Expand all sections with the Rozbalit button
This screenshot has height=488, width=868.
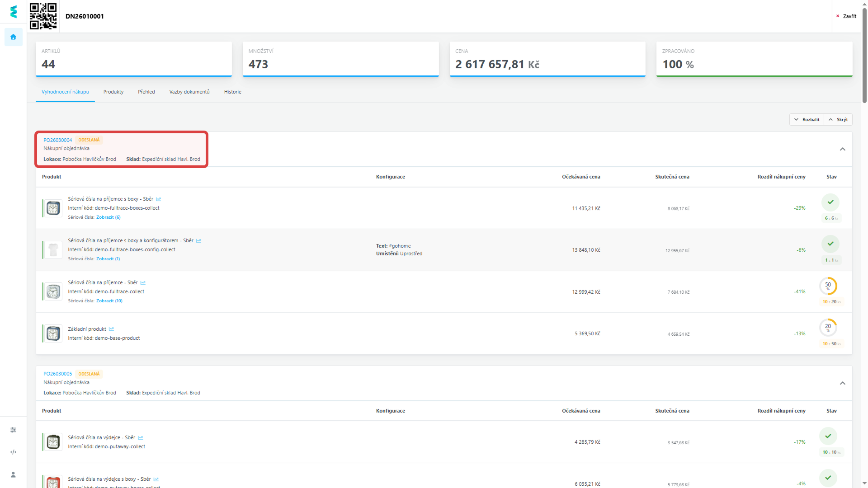coord(807,120)
